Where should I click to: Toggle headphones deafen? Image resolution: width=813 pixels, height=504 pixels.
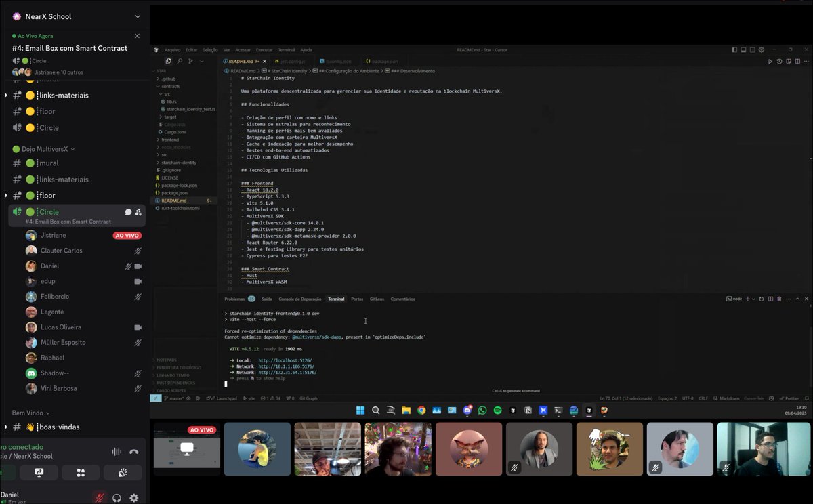(117, 498)
